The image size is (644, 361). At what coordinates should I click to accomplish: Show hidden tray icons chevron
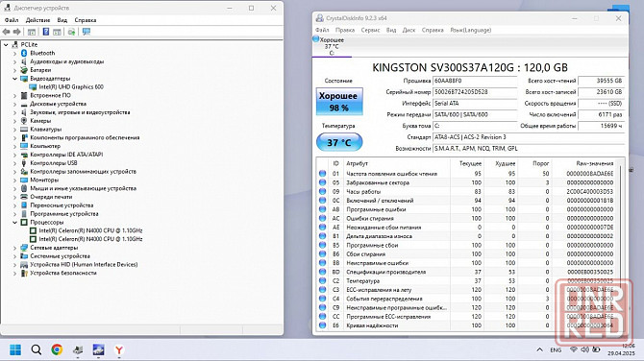pos(539,349)
